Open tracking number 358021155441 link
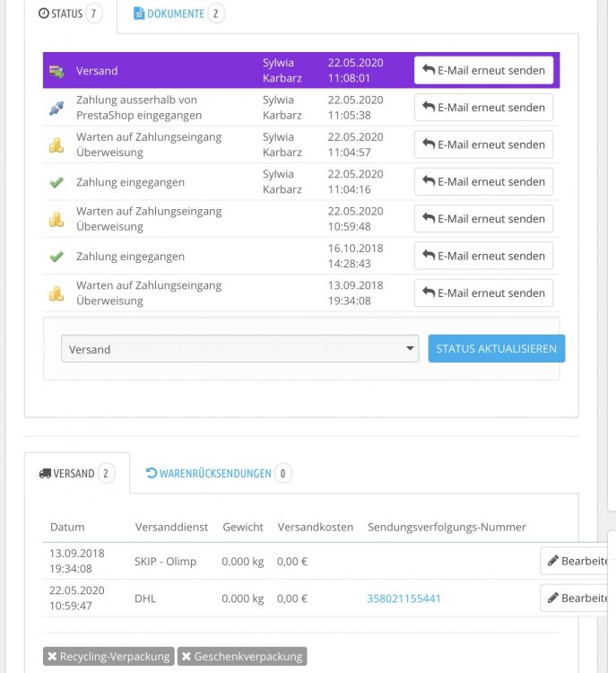616x673 pixels. (403, 599)
